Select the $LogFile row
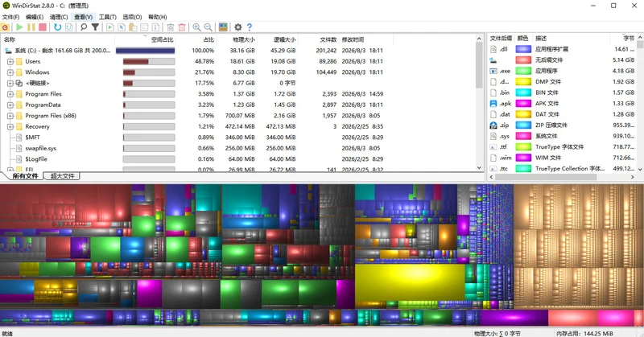This screenshot has height=337, width=644. (x=238, y=159)
